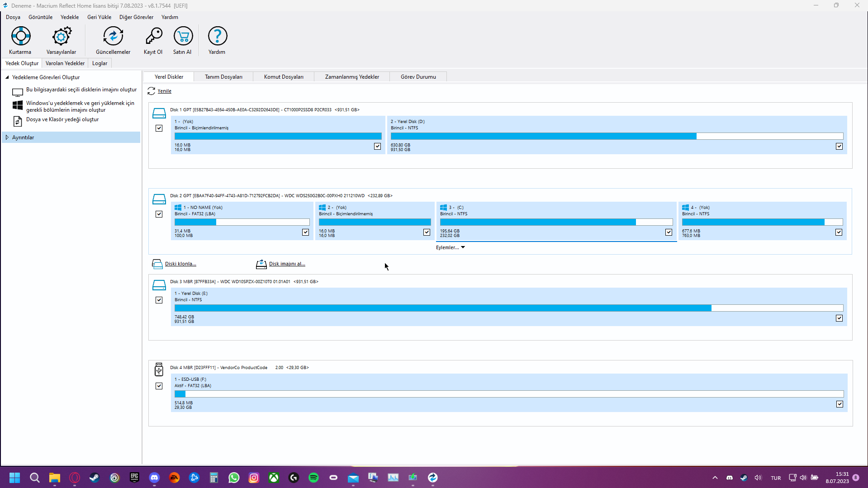Click the image selected disks monitor icon

click(x=18, y=92)
